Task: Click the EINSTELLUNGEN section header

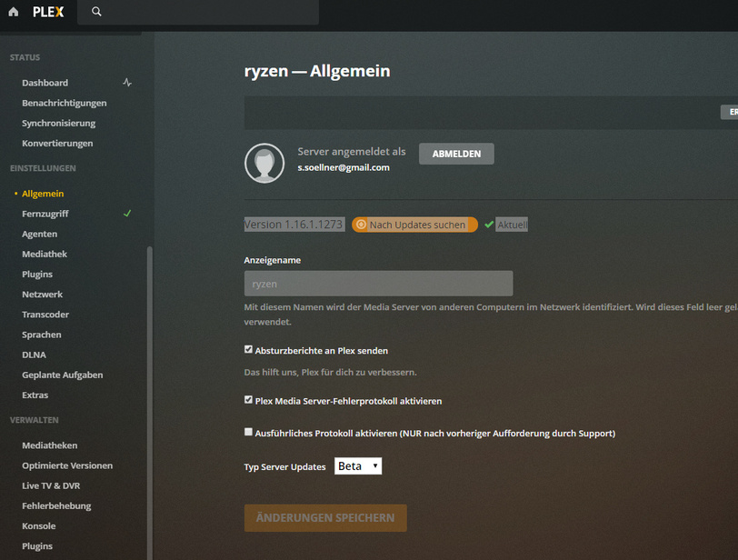Action: point(43,168)
